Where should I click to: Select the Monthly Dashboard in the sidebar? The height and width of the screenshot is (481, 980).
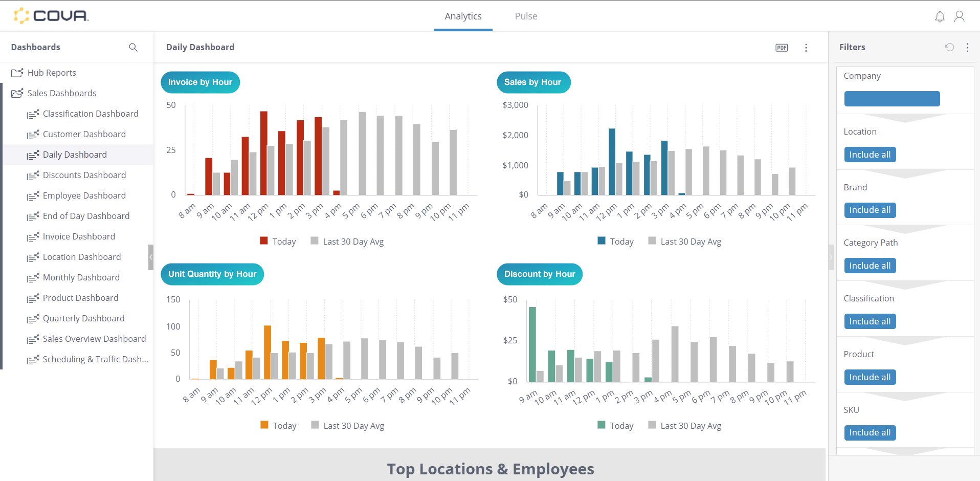pyautogui.click(x=80, y=277)
